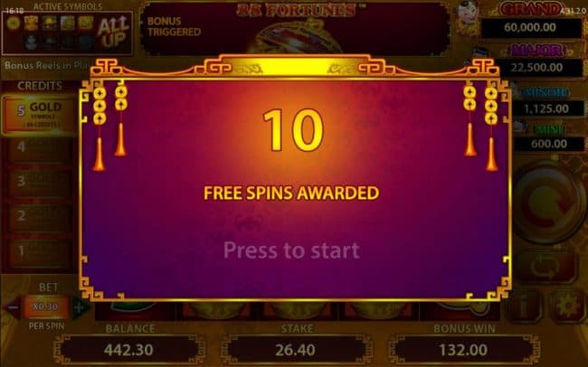
Task: Click the 10 free spins number
Action: (x=293, y=130)
